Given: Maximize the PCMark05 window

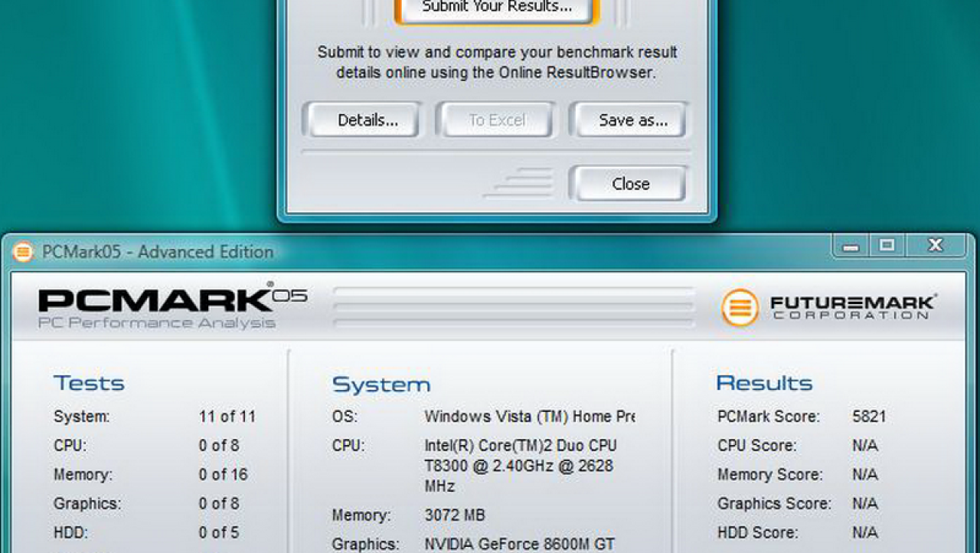Looking at the screenshot, I should [x=887, y=246].
